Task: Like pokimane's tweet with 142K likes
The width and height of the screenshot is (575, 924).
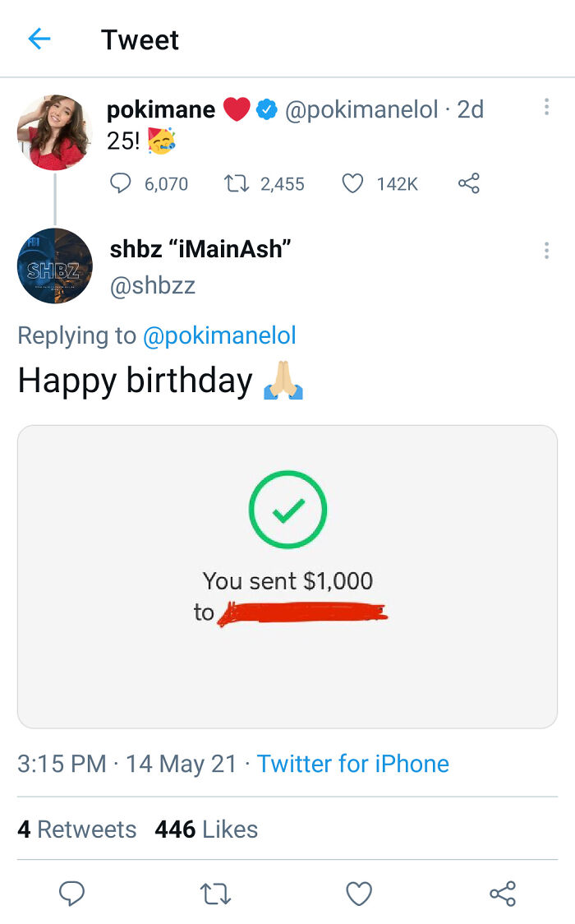Action: click(x=352, y=183)
